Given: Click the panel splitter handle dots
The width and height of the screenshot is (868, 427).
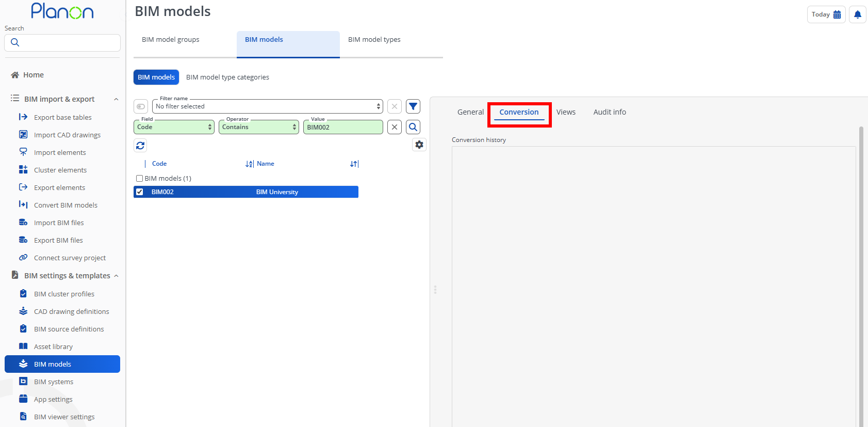Looking at the screenshot, I should coord(435,290).
